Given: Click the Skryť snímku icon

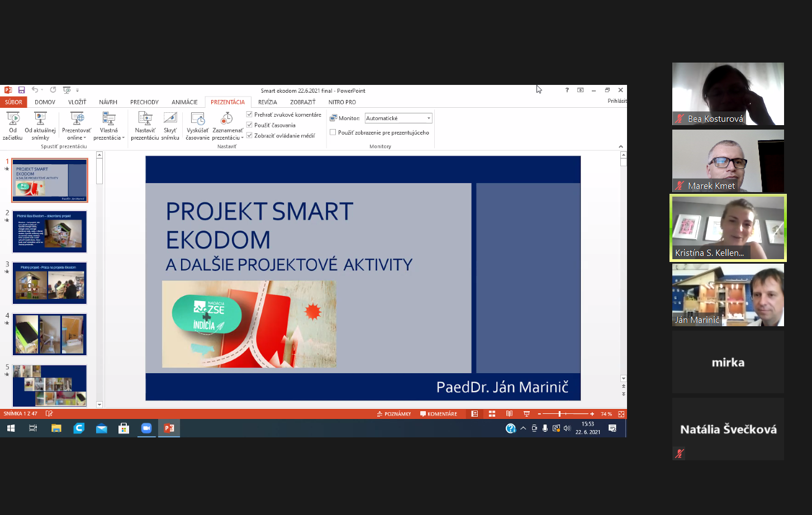Looking at the screenshot, I should (170, 119).
